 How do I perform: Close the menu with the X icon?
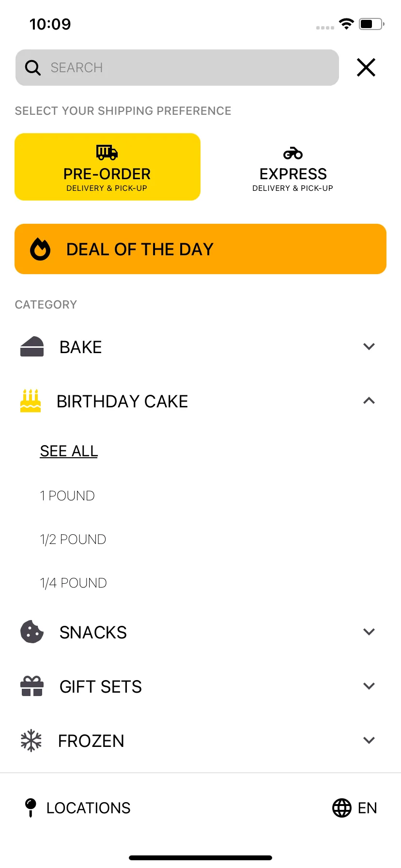pyautogui.click(x=366, y=67)
